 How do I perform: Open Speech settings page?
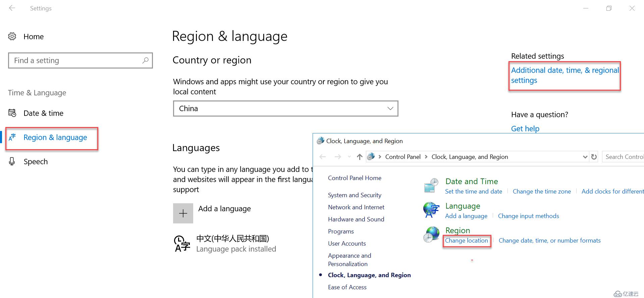coord(36,162)
